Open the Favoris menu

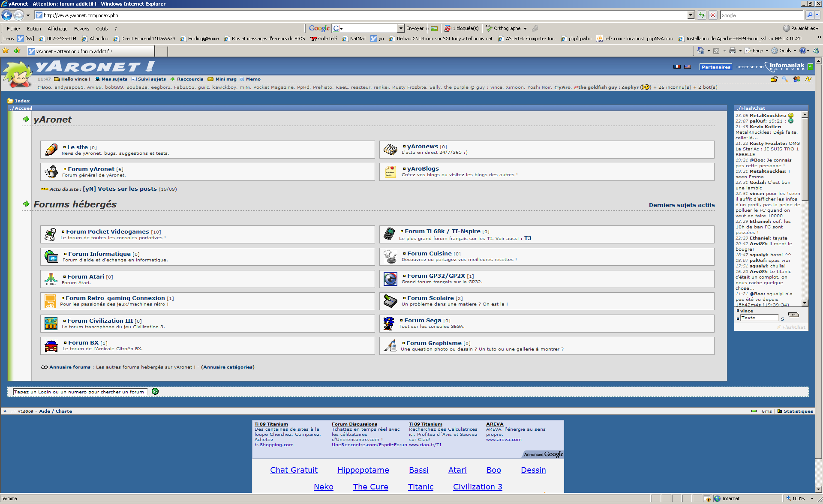coord(81,29)
